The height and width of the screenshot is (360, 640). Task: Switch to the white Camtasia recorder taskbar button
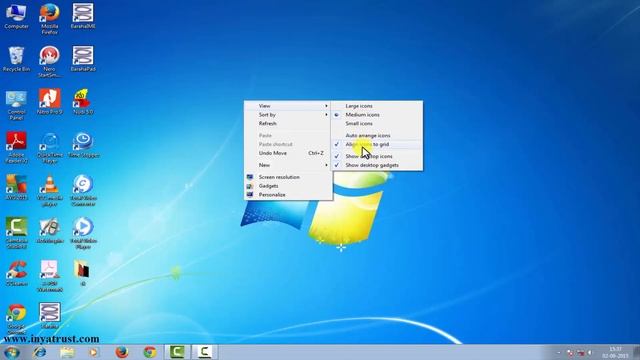click(204, 352)
